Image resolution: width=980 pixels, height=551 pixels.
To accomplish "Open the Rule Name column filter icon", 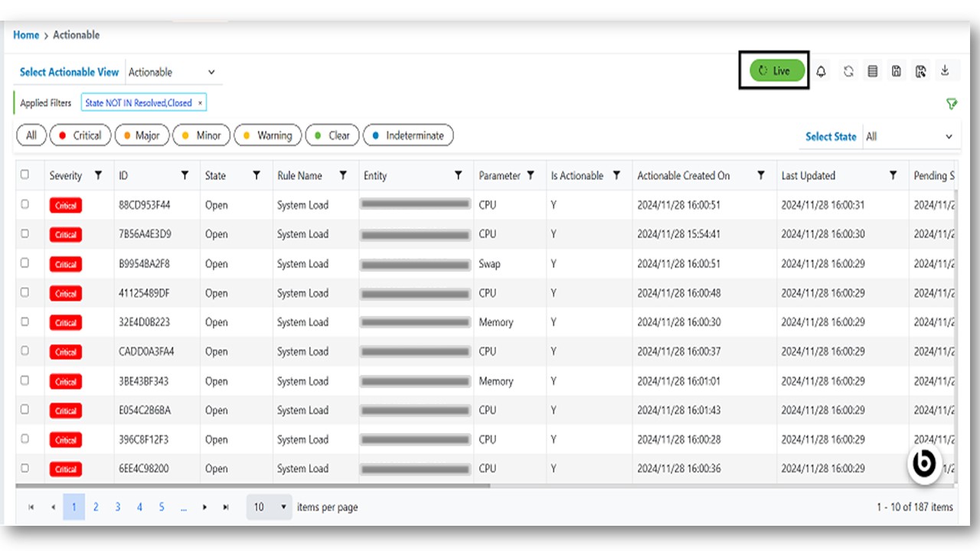I will (x=343, y=175).
